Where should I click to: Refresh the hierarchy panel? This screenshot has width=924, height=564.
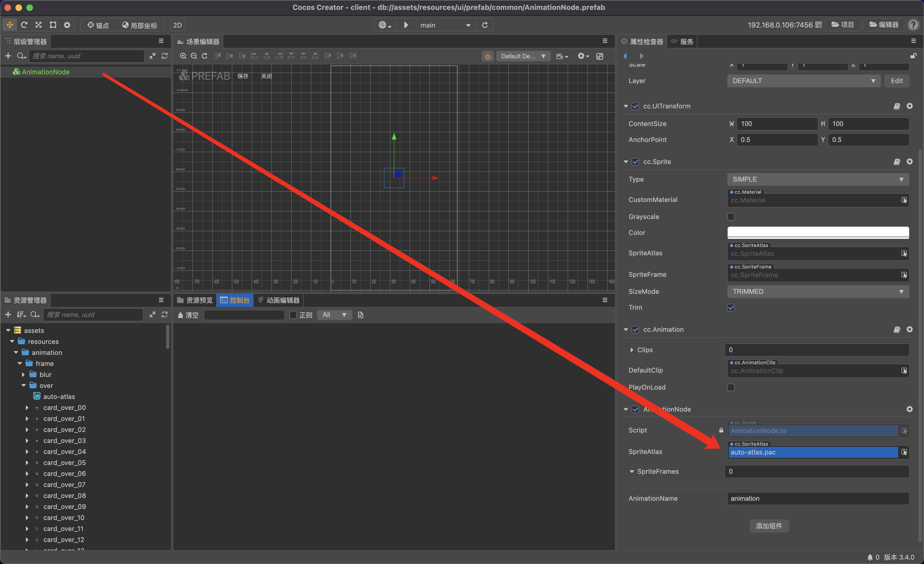pyautogui.click(x=164, y=56)
